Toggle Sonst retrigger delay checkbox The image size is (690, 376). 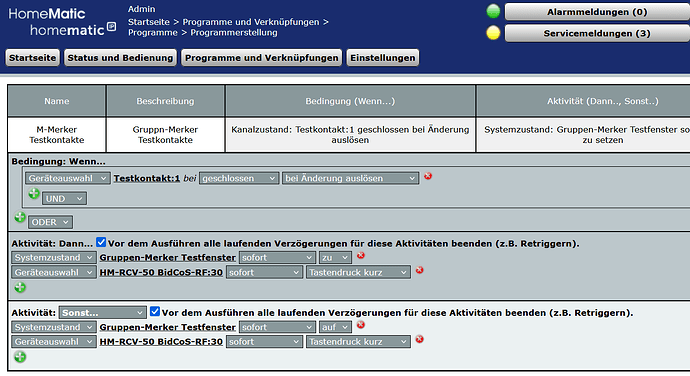point(155,312)
